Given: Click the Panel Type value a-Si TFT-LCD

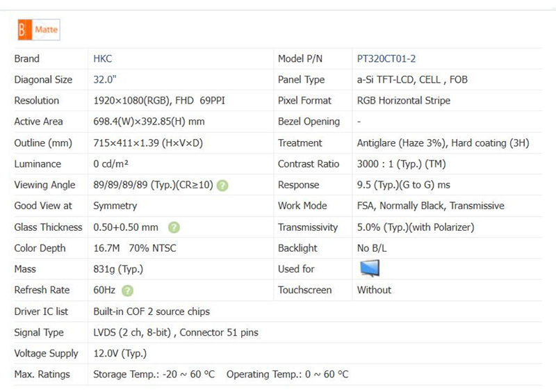Looking at the screenshot, I should click(412, 80).
